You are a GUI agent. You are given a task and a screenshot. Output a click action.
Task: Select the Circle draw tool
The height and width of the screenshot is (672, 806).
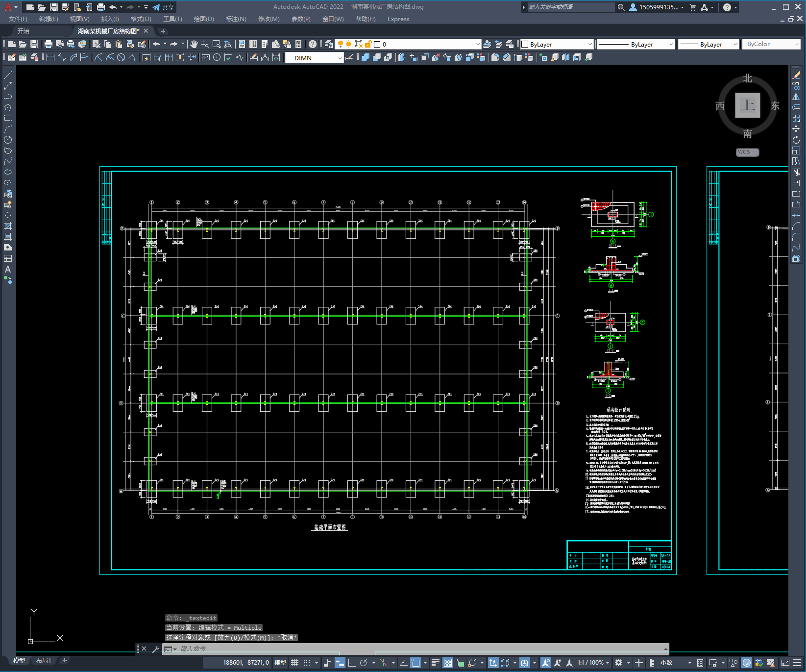pyautogui.click(x=8, y=140)
